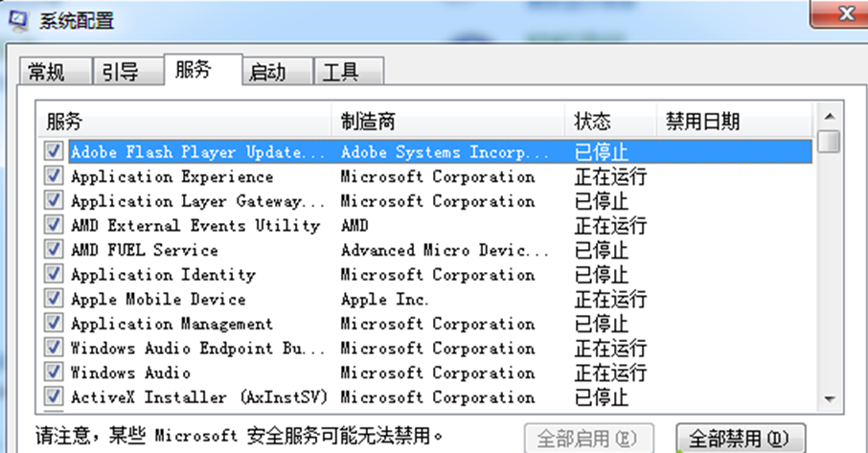The image size is (868, 453).
Task: Click the 全部禁用 button
Action: click(741, 439)
